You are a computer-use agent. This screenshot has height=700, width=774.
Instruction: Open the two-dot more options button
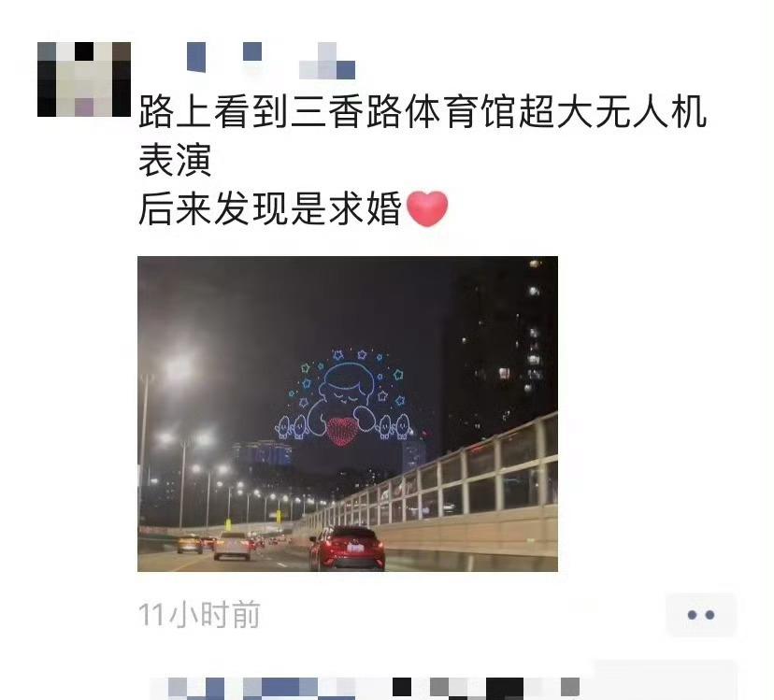tap(701, 615)
